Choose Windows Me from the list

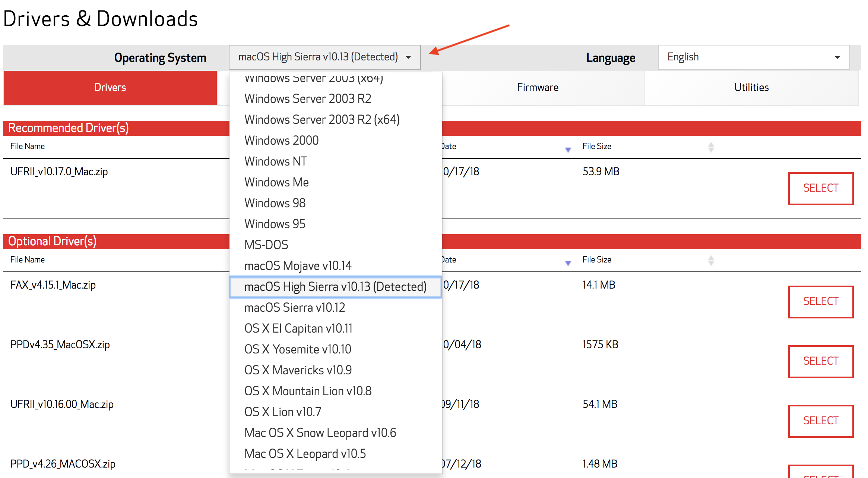(335, 182)
